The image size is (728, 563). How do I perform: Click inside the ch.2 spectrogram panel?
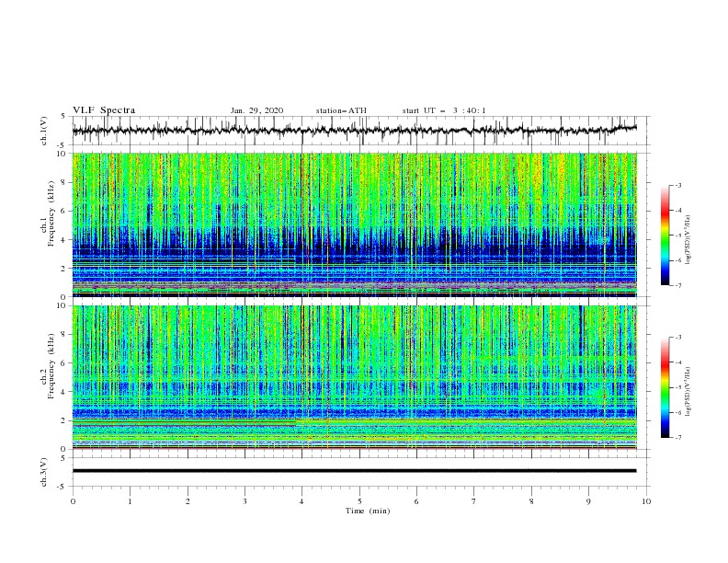(354, 377)
